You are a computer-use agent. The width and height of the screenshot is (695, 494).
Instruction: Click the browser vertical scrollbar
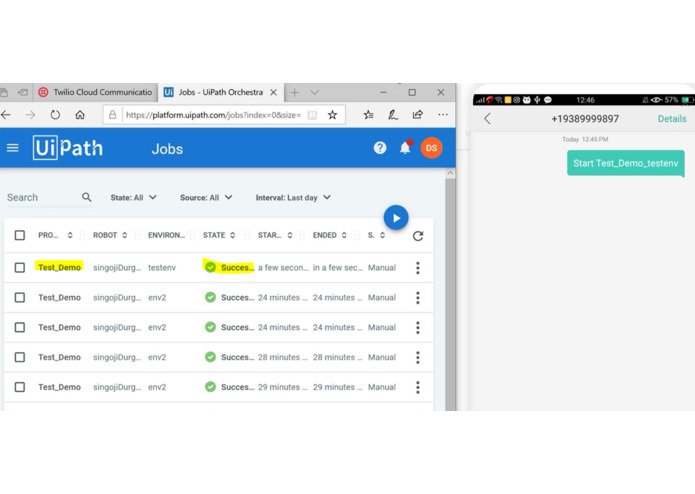(450, 294)
